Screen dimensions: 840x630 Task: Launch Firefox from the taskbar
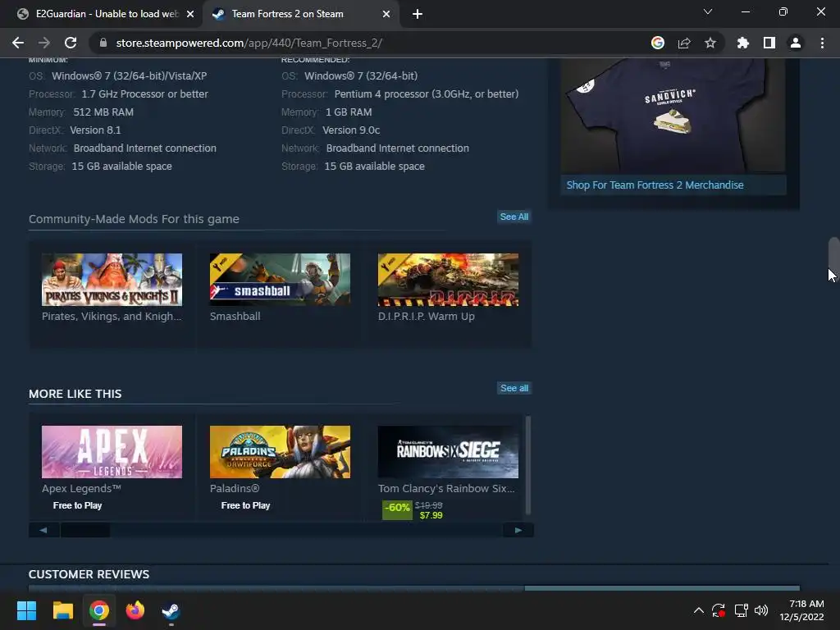135,610
